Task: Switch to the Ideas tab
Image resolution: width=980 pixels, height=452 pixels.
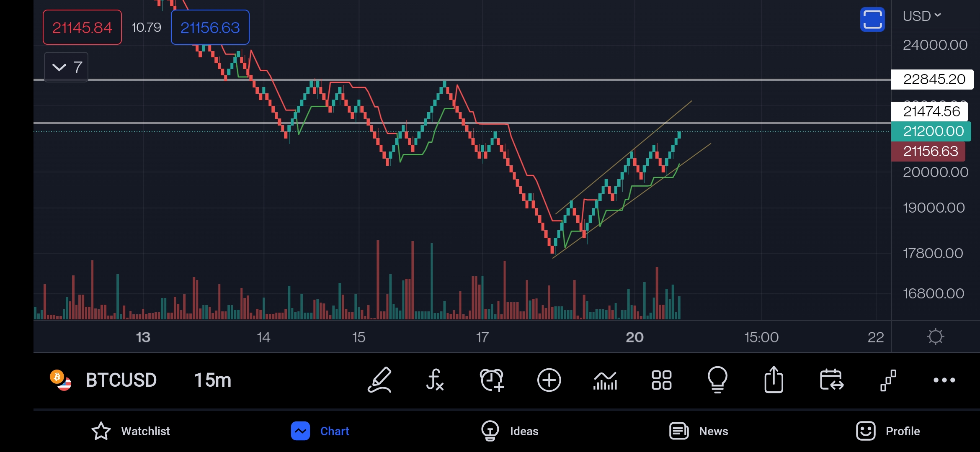Action: click(x=510, y=431)
